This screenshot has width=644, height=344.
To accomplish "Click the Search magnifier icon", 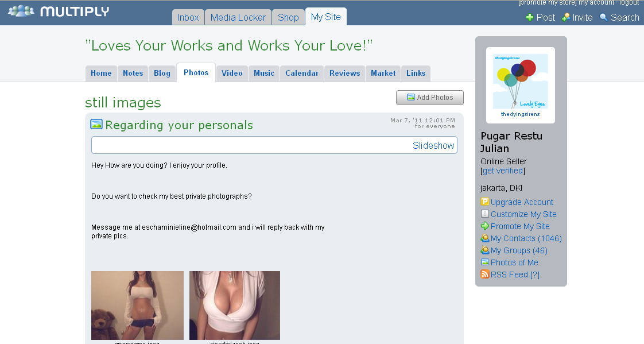I will click(604, 18).
